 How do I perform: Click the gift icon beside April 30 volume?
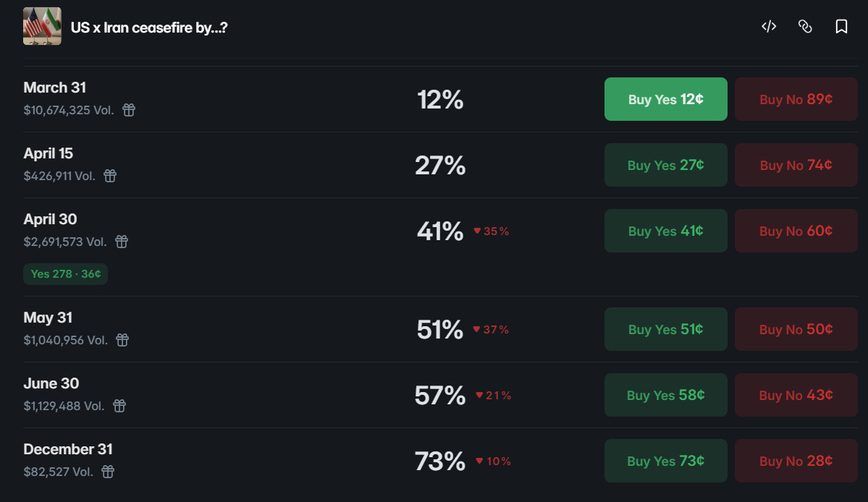pos(122,242)
